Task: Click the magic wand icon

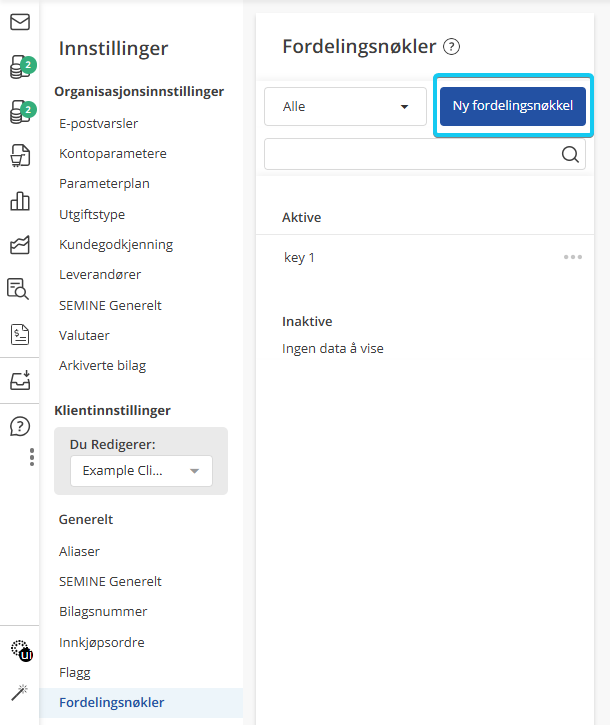Action: [20, 692]
